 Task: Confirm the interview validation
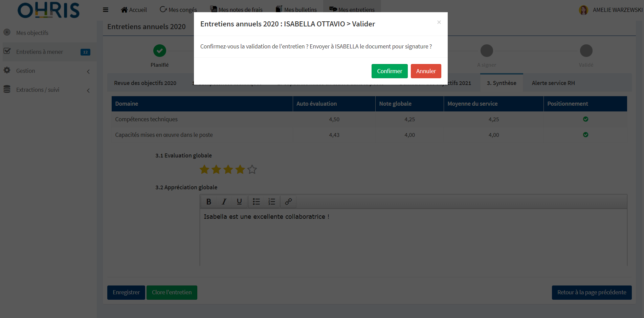click(x=389, y=71)
